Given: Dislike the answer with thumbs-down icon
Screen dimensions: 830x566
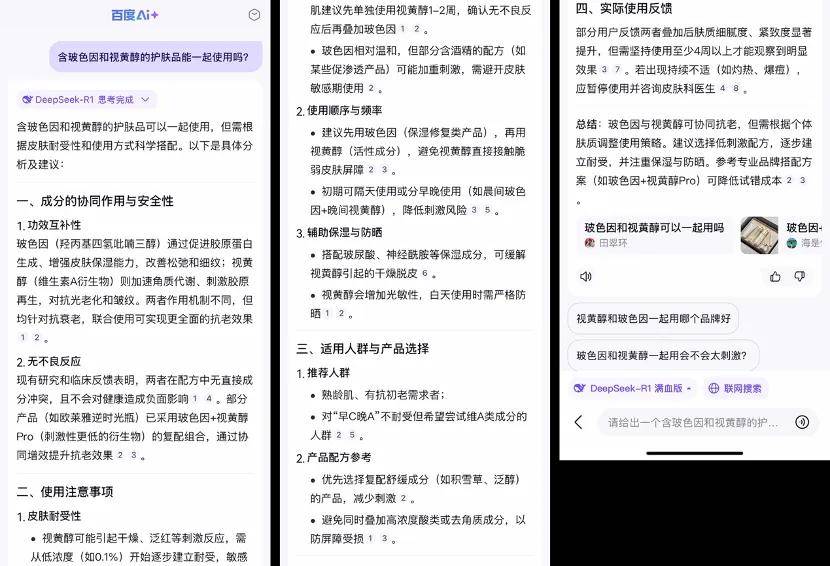Looking at the screenshot, I should coord(800,276).
